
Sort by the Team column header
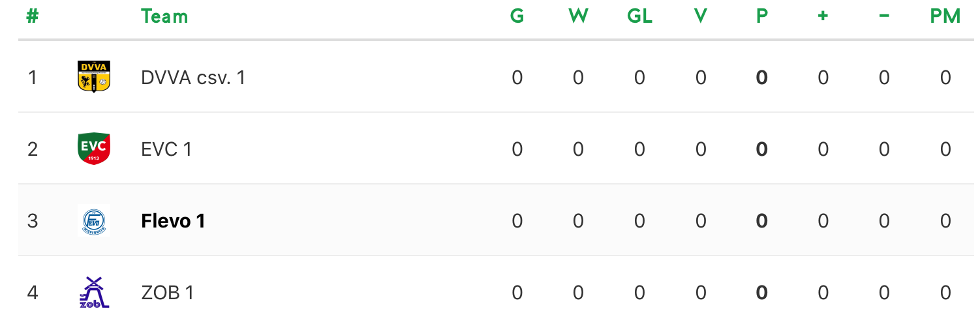[x=164, y=16]
